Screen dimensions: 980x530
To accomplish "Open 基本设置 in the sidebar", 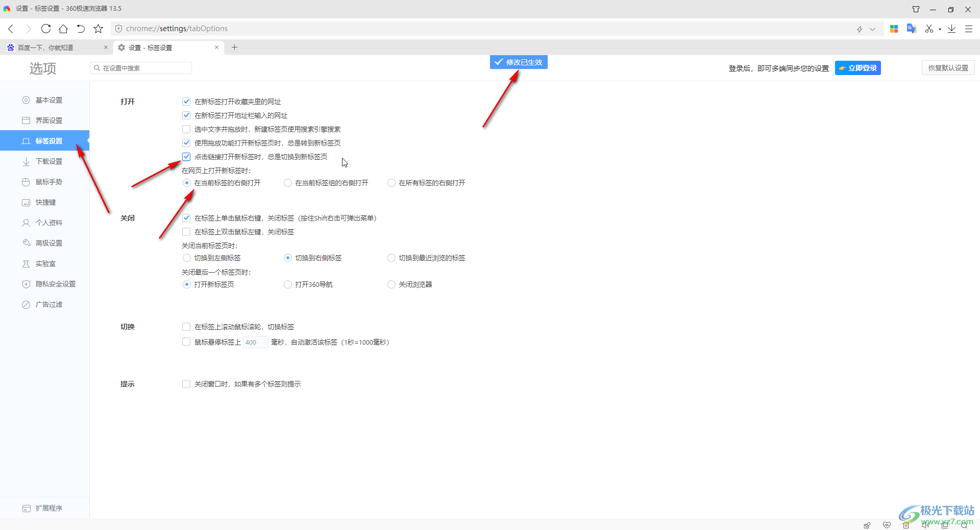I will pos(44,100).
